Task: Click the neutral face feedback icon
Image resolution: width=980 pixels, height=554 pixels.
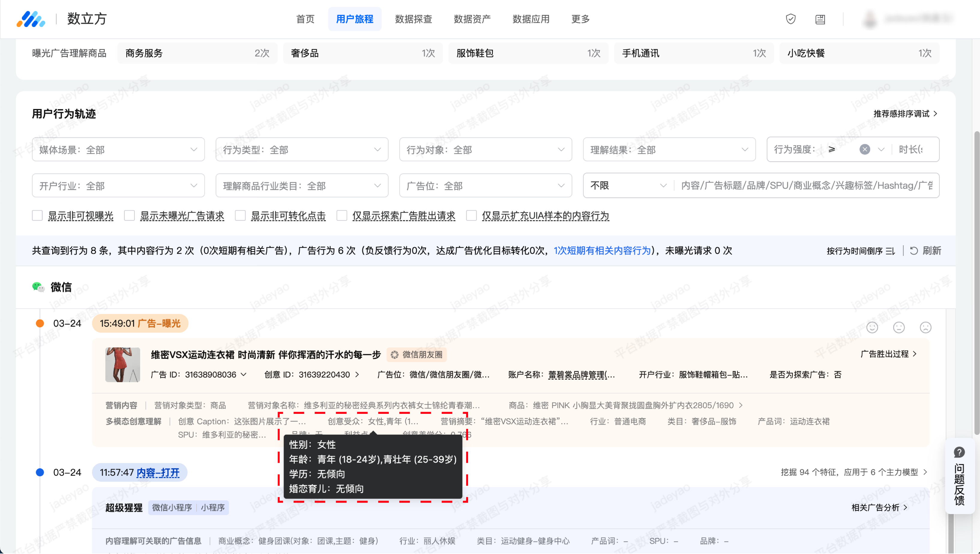Action: [x=899, y=327]
